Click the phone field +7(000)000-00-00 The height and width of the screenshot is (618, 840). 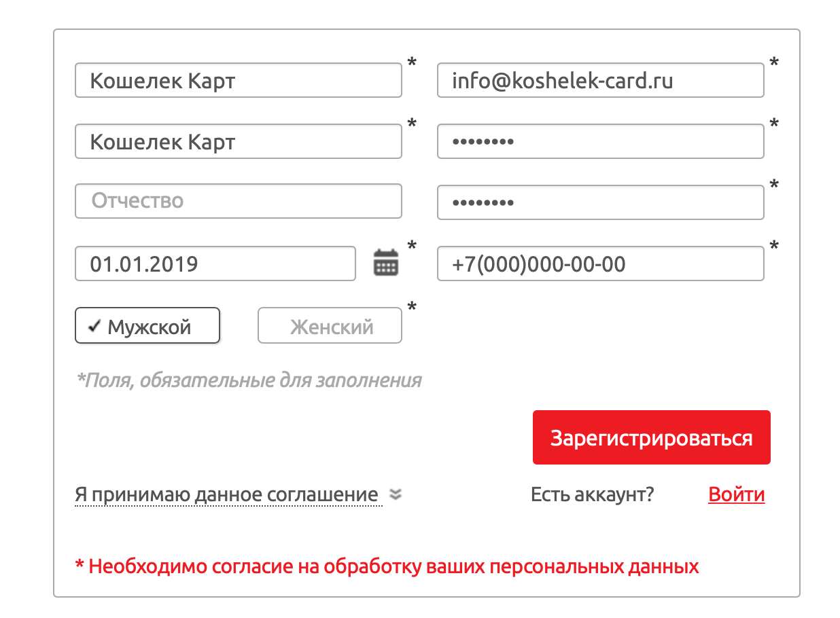601,263
